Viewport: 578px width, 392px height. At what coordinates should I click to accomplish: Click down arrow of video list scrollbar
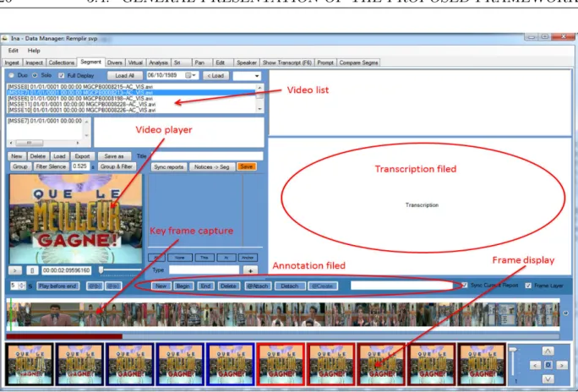coord(260,109)
